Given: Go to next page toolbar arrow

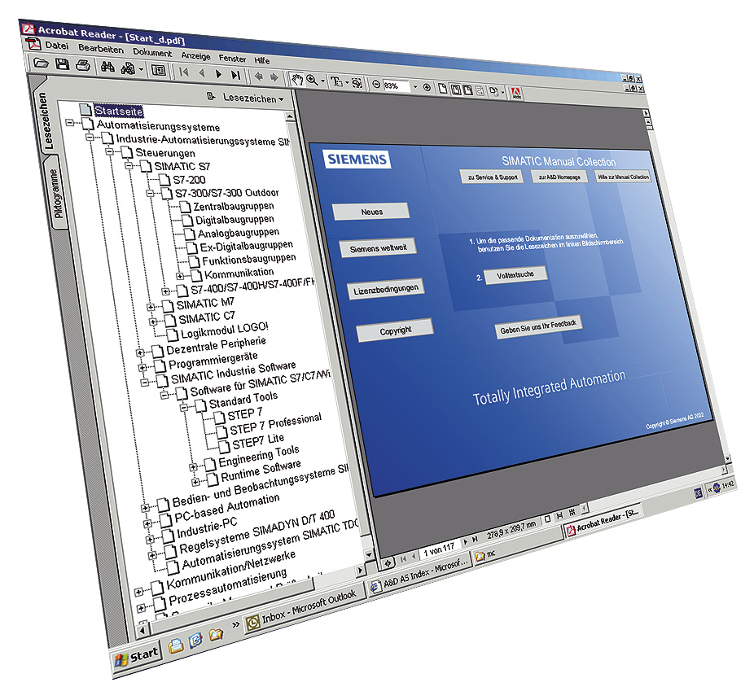Looking at the screenshot, I should point(218,74).
